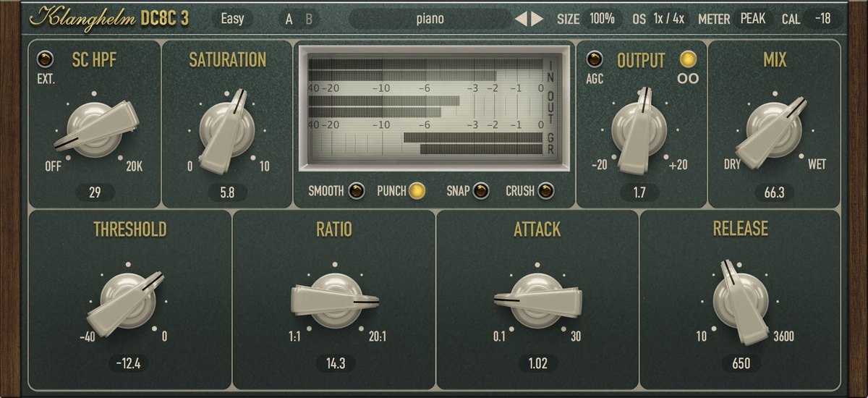Enable the AGC LED in Output

tap(595, 59)
